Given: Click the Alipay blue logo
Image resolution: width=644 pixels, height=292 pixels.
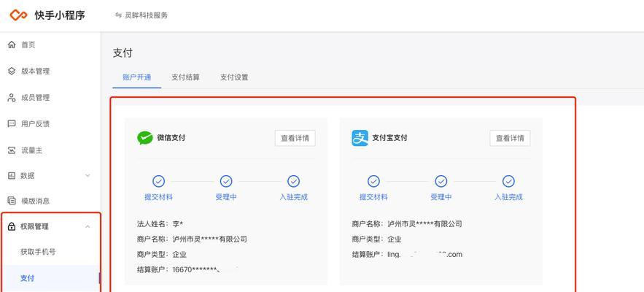Looking at the screenshot, I should point(360,138).
